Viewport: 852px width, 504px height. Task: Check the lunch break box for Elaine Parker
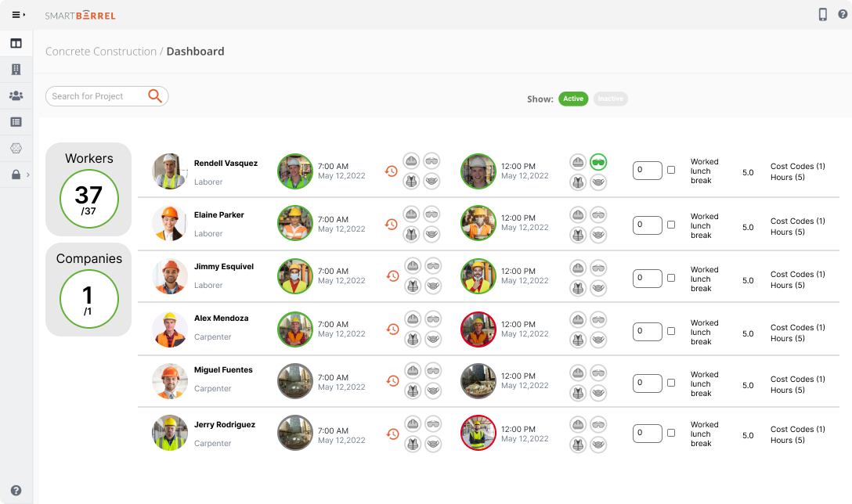tap(671, 225)
